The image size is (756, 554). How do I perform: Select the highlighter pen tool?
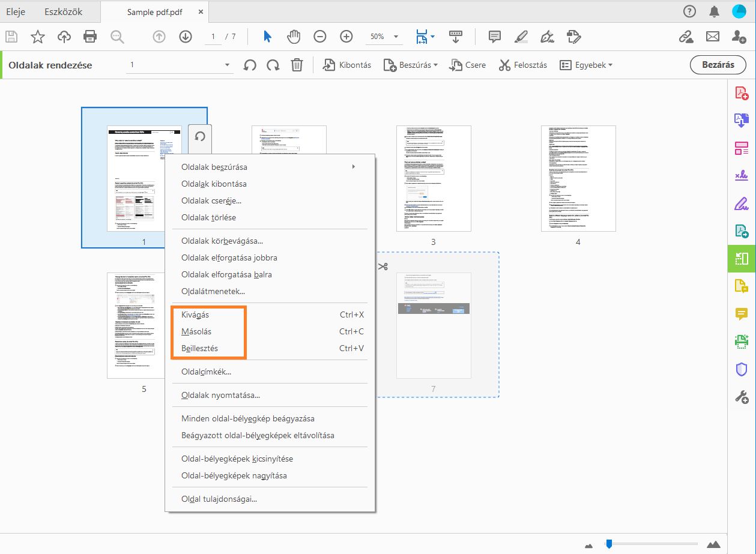pyautogui.click(x=521, y=37)
